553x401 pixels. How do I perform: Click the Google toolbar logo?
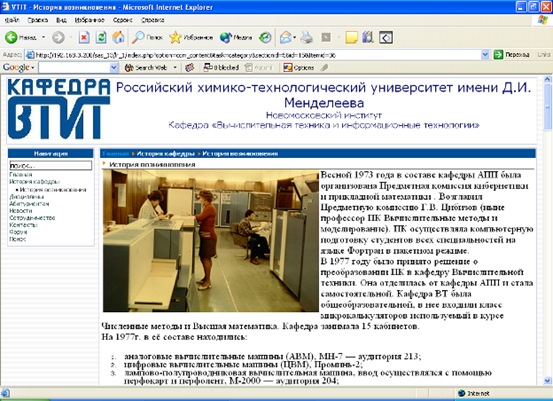tap(16, 67)
